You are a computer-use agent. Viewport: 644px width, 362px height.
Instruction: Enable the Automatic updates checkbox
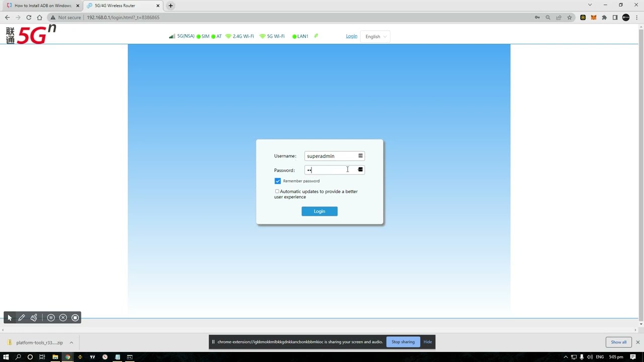pyautogui.click(x=277, y=191)
